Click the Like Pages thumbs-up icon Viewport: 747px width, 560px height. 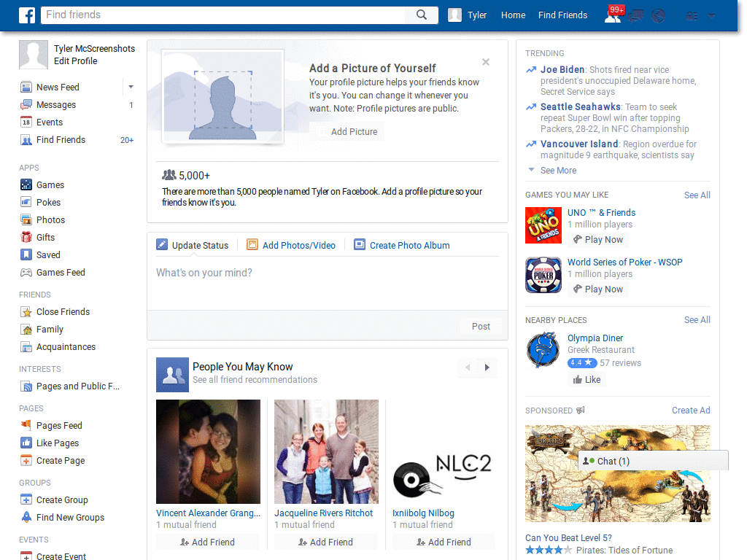click(x=26, y=443)
